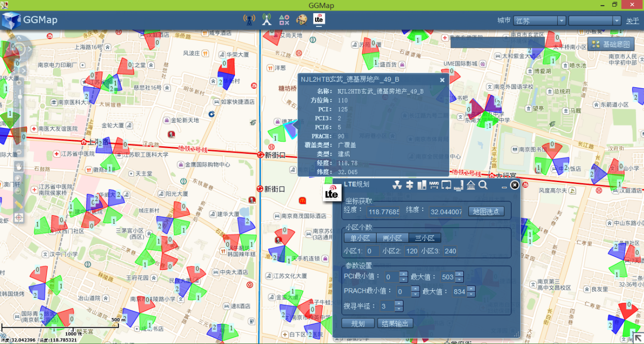Screen dimensions: 644x344
Task: Click the three-sector fan icon in LTE panel
Action: pos(397,185)
